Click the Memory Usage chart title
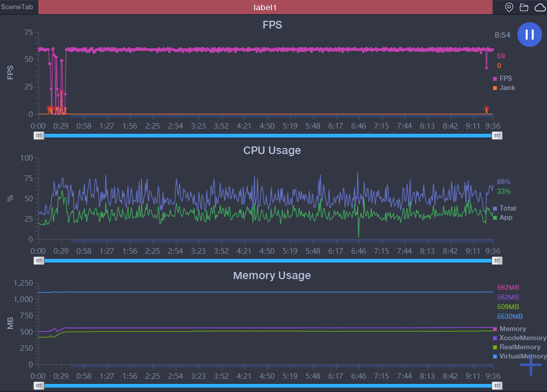The width and height of the screenshot is (547, 392). (x=272, y=276)
